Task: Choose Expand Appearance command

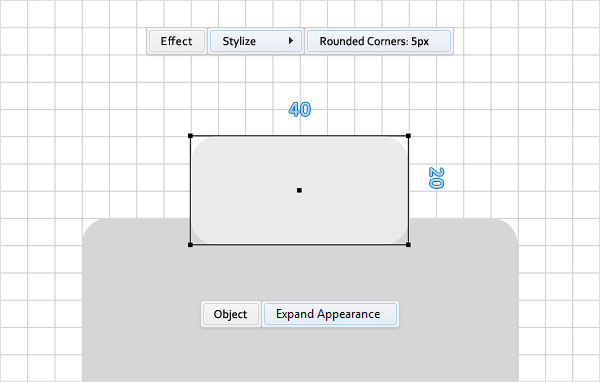Action: pyautogui.click(x=330, y=314)
